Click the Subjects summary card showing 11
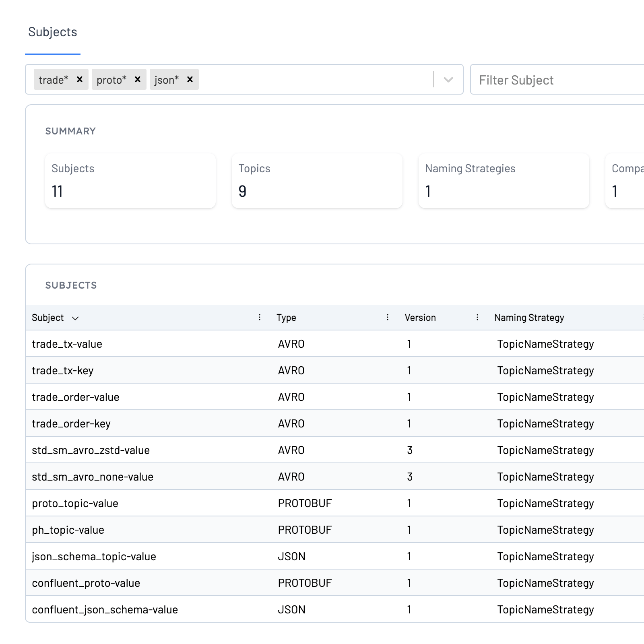The height and width of the screenshot is (644, 644). click(x=130, y=180)
